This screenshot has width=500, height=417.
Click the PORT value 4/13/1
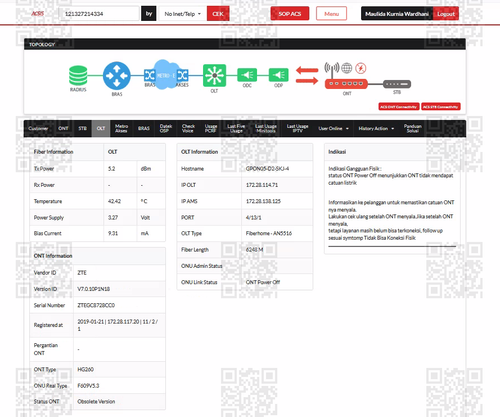coord(254,218)
